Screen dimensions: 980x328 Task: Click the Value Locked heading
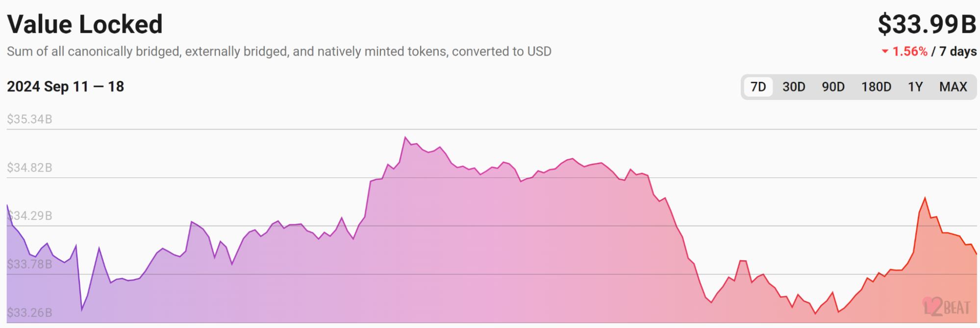[85, 24]
